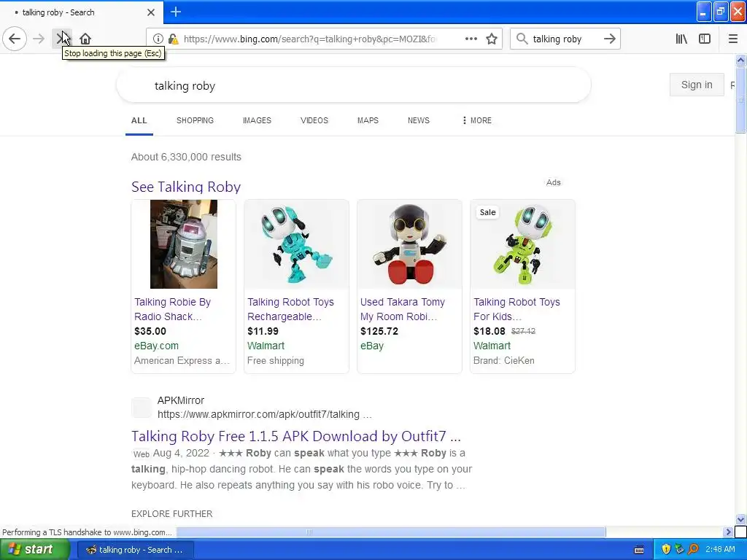Switch to the ALL results tab
The height and width of the screenshot is (560, 747).
point(139,120)
